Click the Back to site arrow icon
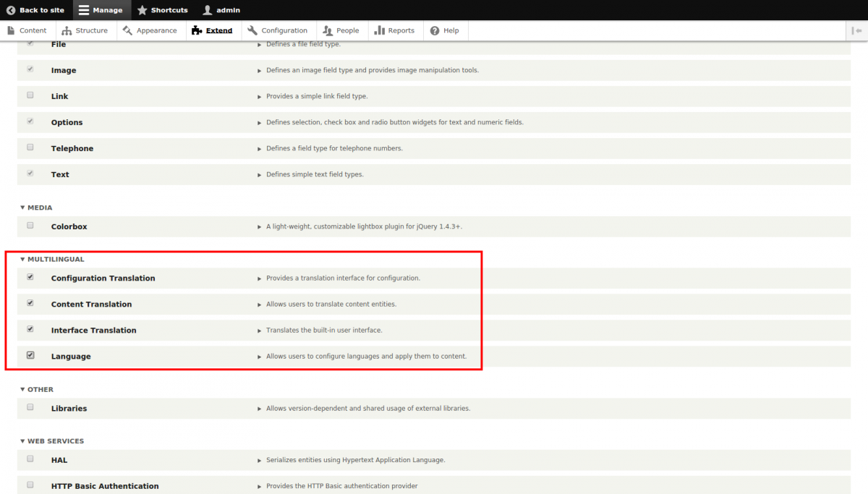868x494 pixels. [x=11, y=10]
